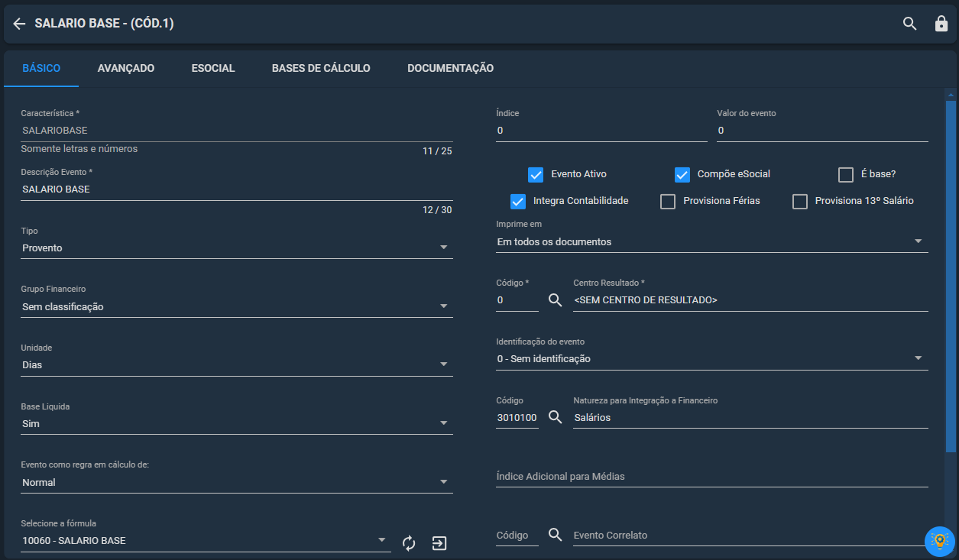
Task: Click the Centro Resultado Código field
Action: coord(517,300)
